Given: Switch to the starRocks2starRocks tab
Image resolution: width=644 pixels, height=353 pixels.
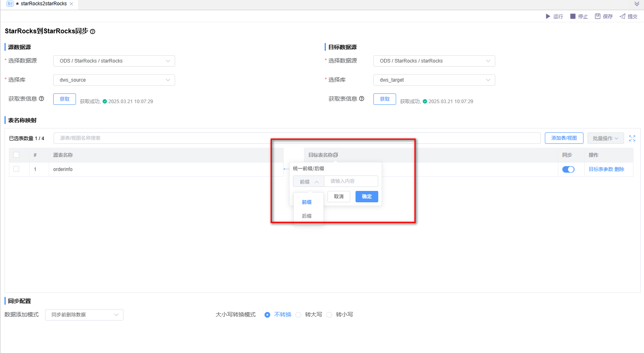Looking at the screenshot, I should pyautogui.click(x=41, y=4).
